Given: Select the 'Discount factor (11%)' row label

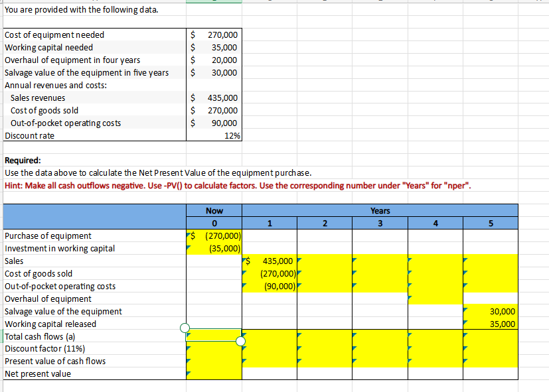Looking at the screenshot, I should [94, 349].
